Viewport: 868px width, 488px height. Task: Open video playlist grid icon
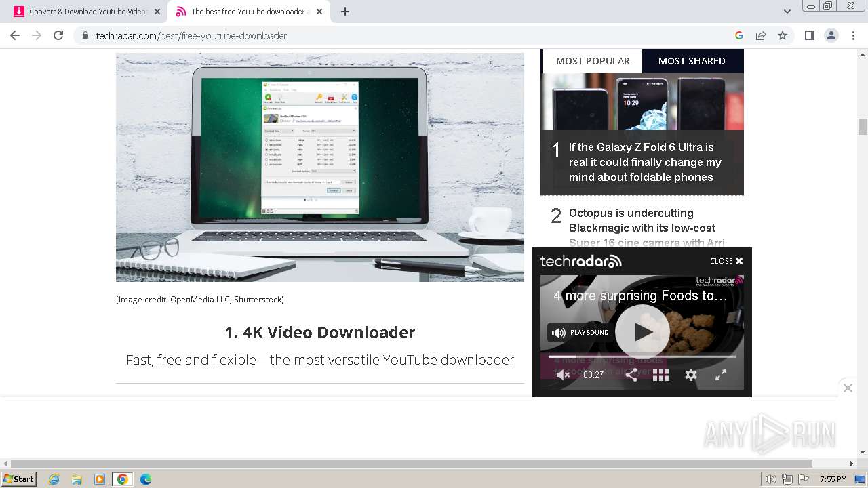[661, 375]
